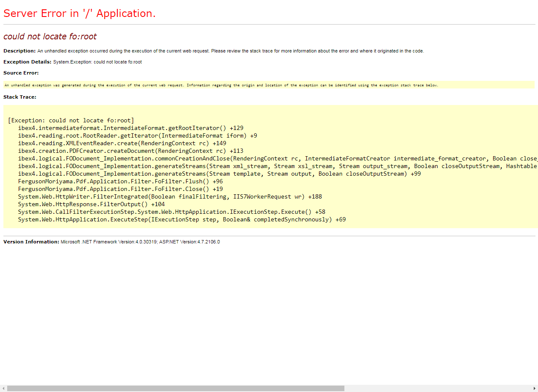Click the RootReader.getIterator line
This screenshot has height=392, width=538.
[138, 135]
